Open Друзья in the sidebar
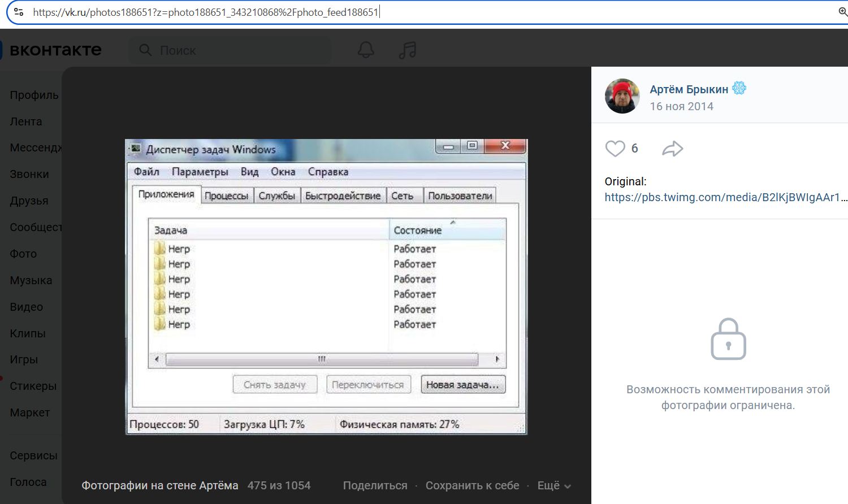This screenshot has width=848, height=504. [x=29, y=201]
